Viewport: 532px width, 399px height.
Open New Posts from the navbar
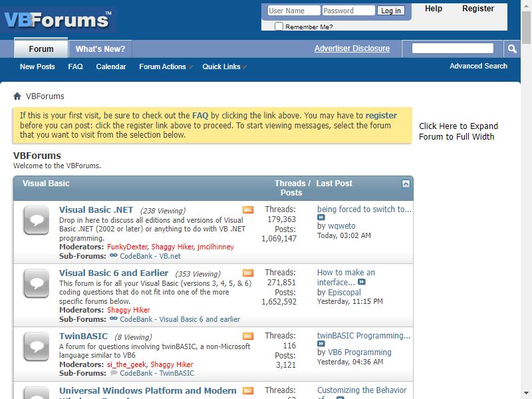(37, 67)
